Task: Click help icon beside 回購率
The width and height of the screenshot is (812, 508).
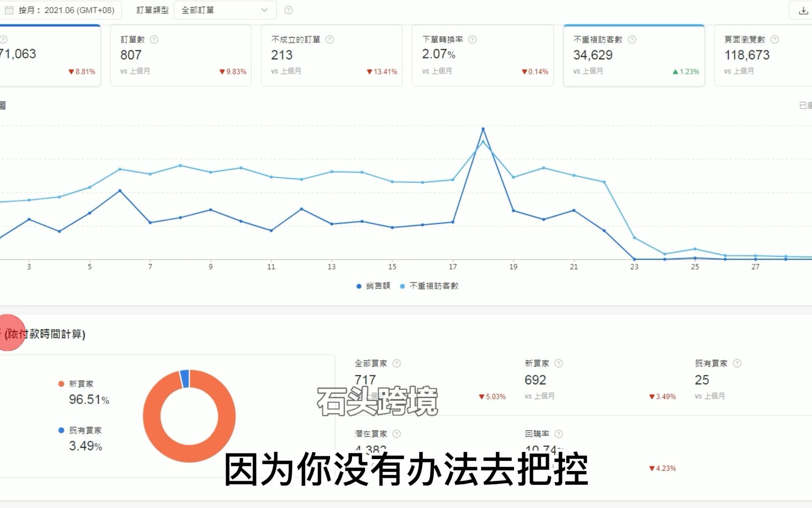Action: tap(559, 434)
